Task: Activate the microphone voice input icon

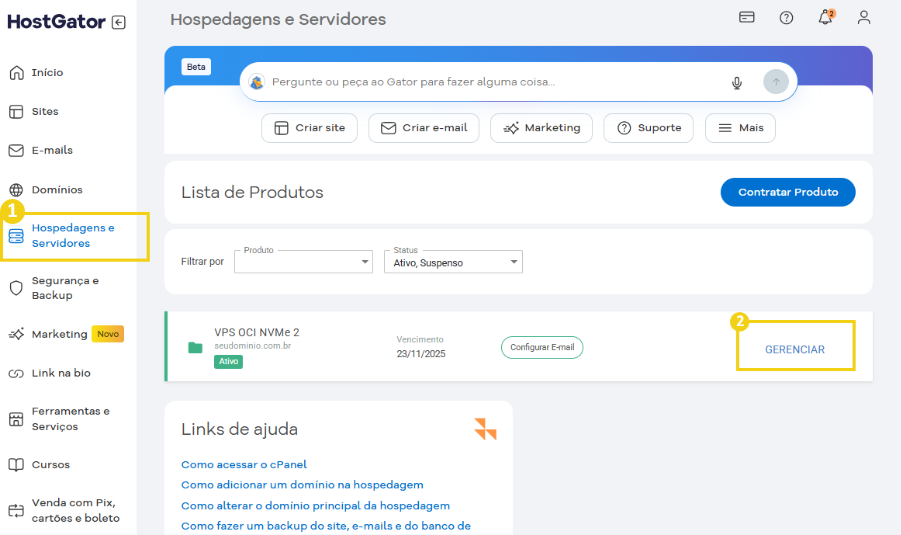Action: click(x=737, y=83)
